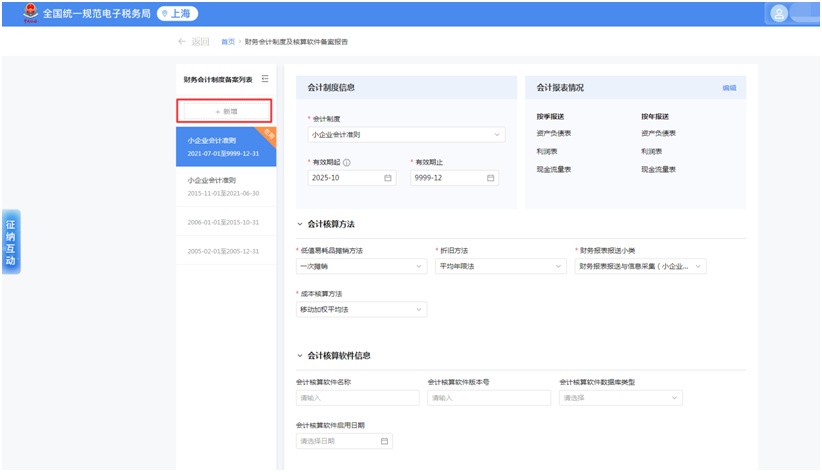Viewport: 822px width, 472px height.
Task: Click the 编辑 link in 会计报表情况
Action: [x=729, y=88]
